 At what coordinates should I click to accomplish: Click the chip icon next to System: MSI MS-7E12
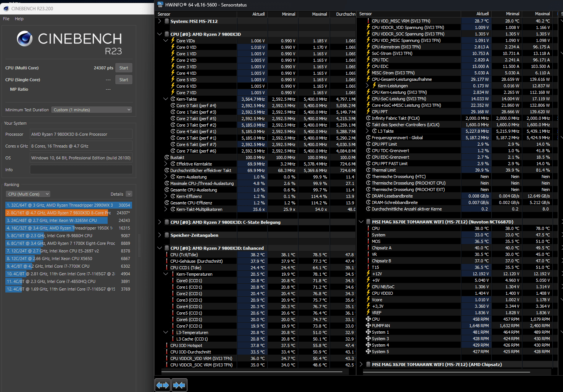167,21
